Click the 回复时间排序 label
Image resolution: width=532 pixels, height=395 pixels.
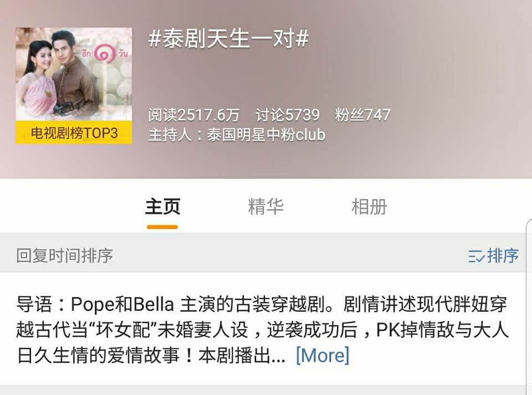pos(64,255)
